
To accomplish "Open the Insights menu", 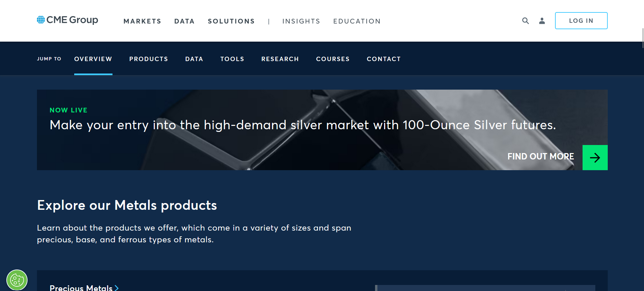I will coord(301,21).
